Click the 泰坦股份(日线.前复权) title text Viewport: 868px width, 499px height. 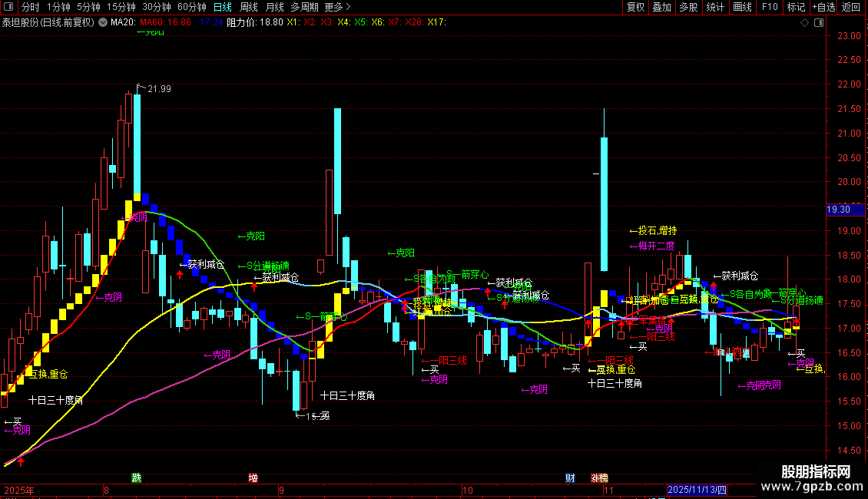tap(48, 22)
